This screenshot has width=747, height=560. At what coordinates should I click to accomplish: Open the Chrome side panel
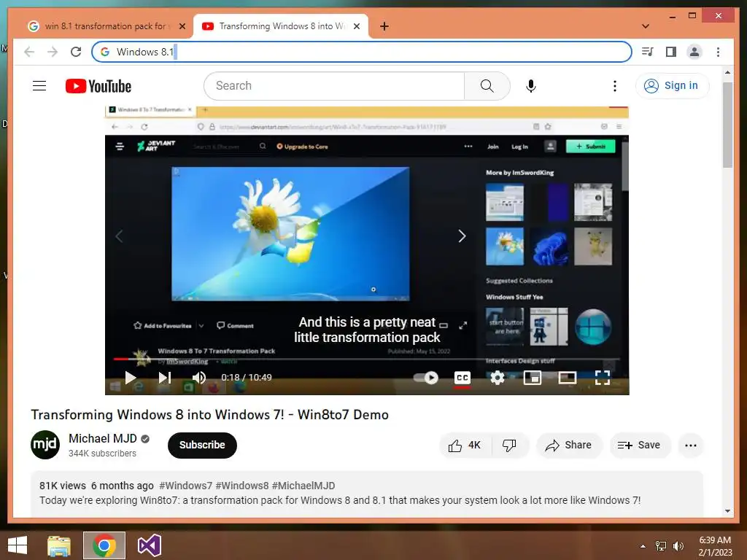point(671,52)
